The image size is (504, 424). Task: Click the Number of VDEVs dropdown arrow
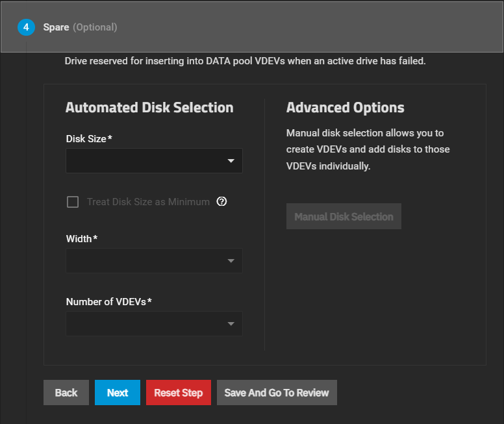click(x=231, y=324)
